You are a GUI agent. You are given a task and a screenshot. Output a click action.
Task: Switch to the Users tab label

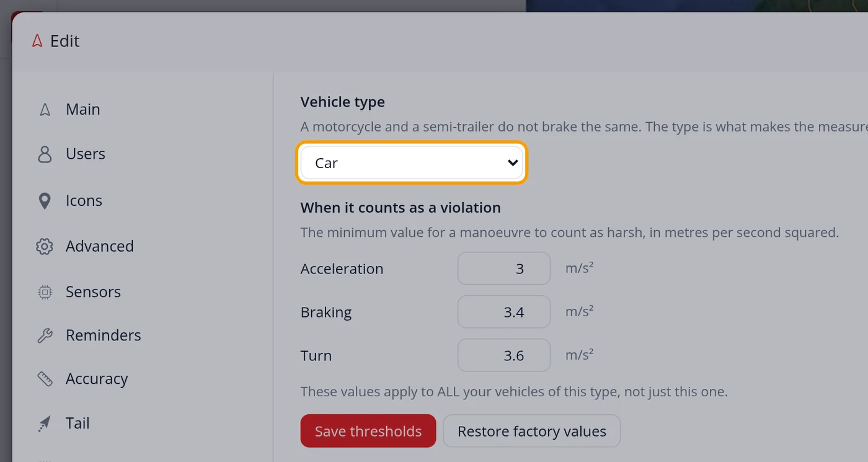(86, 154)
